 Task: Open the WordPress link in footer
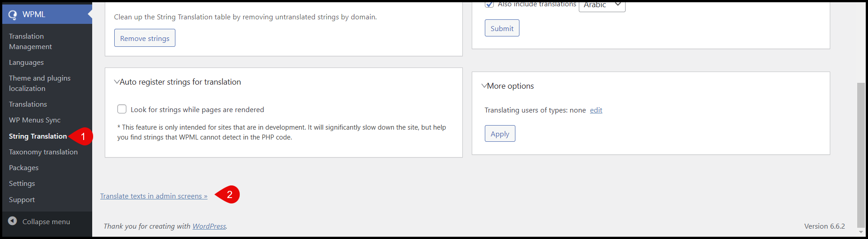[x=209, y=226]
